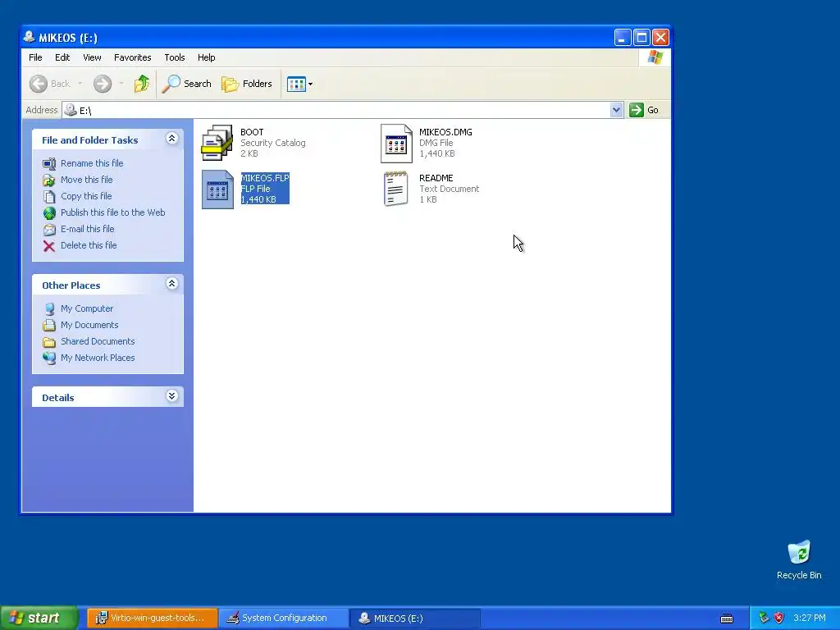Toggle the Folders pane
The width and height of the screenshot is (840, 630).
(247, 84)
